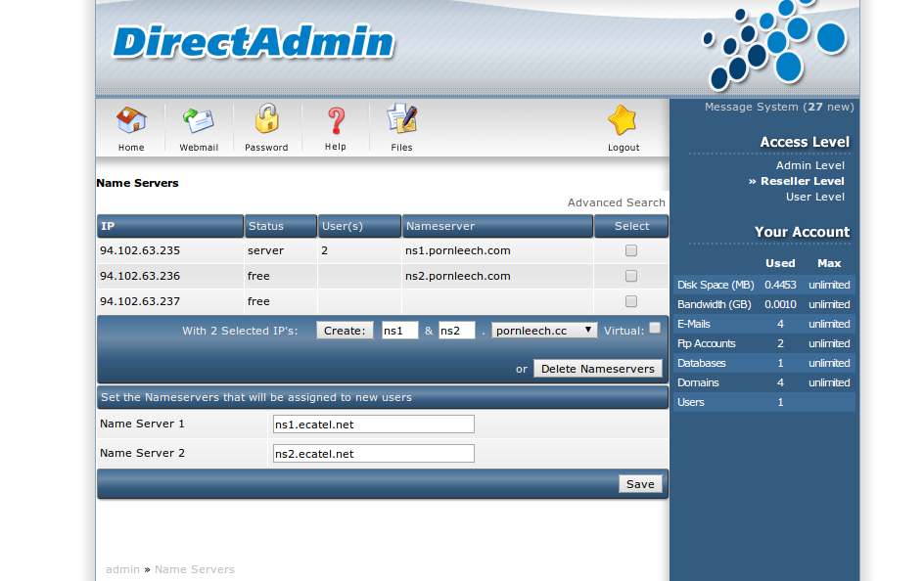Image resolution: width=924 pixels, height=581 pixels.
Task: Click the Domains row label
Action: pos(698,382)
